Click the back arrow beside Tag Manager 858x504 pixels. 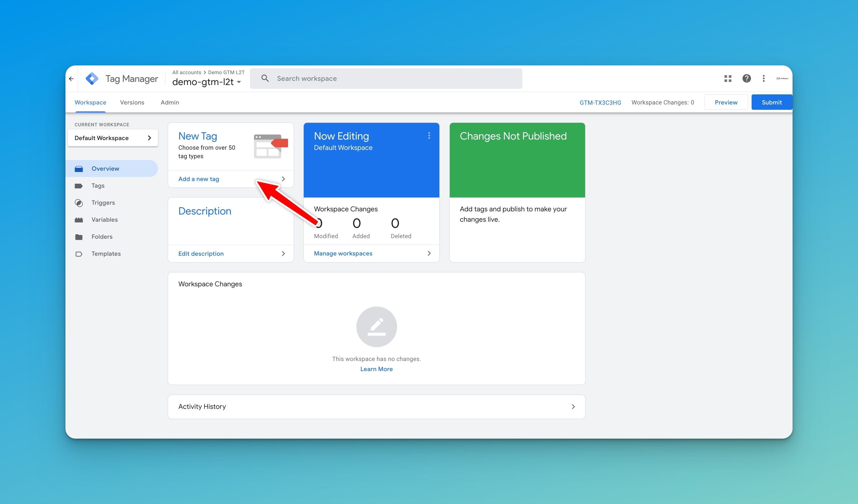[71, 78]
